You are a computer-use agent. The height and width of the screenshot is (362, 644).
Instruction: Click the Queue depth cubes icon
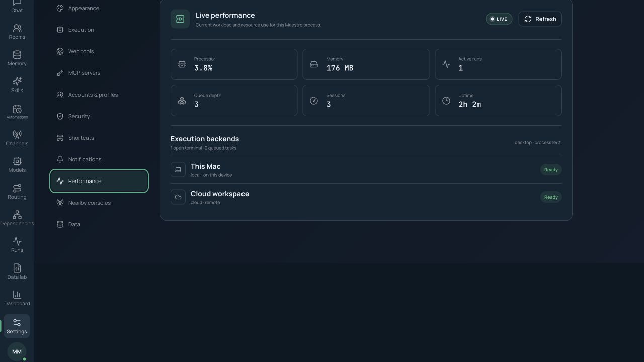[x=182, y=101]
